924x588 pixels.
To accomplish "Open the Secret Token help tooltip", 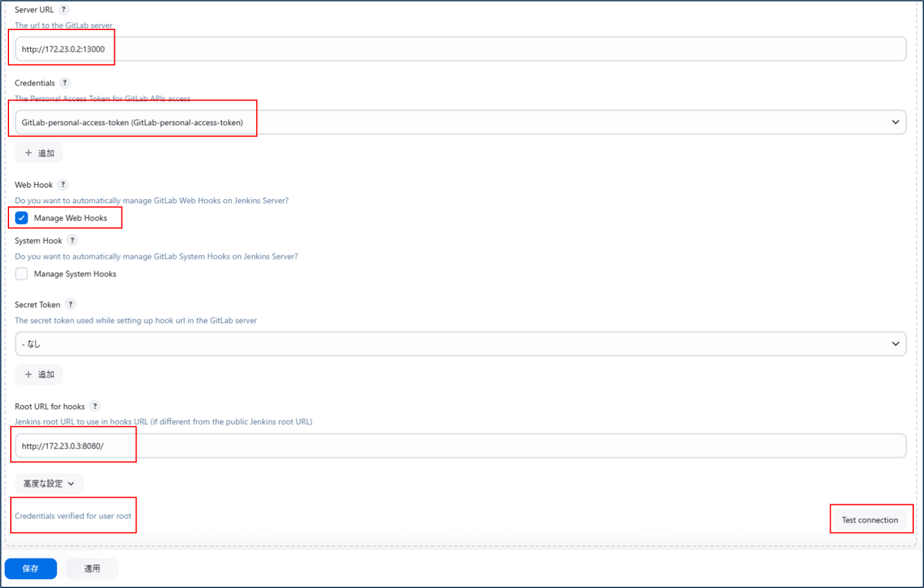I will pos(70,304).
